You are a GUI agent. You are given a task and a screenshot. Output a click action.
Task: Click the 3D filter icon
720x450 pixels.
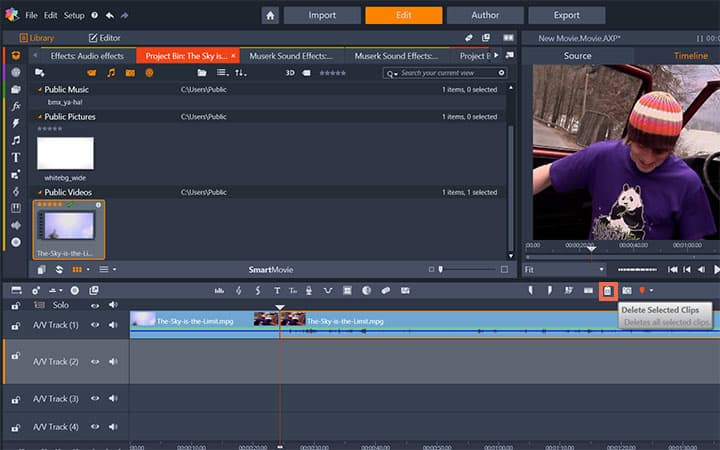(x=290, y=73)
